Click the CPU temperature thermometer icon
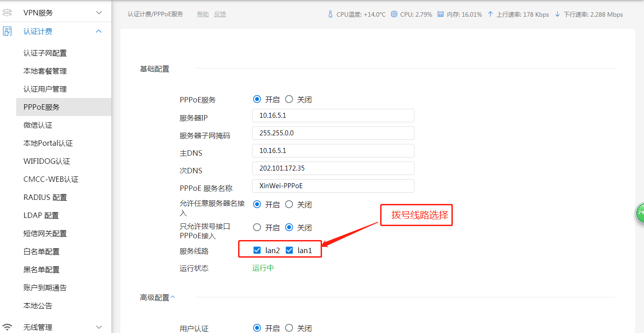Screen dimensions: 644x333 331,14
